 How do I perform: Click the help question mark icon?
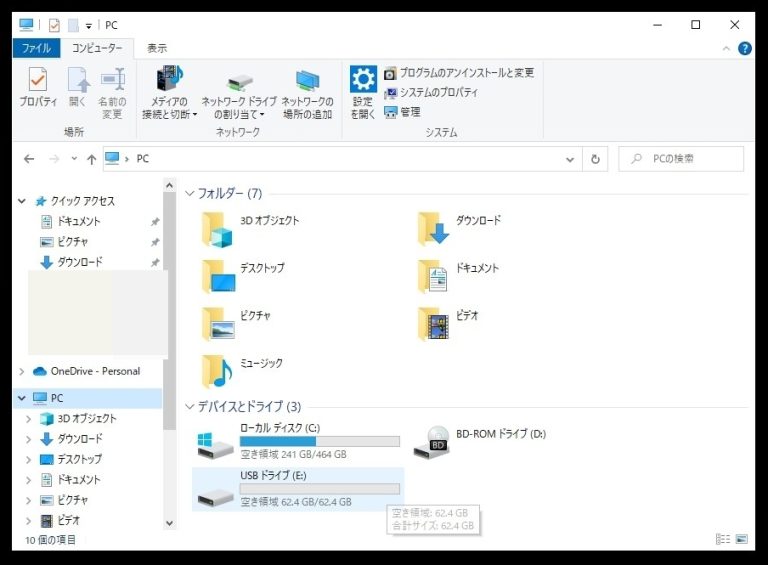coord(744,48)
